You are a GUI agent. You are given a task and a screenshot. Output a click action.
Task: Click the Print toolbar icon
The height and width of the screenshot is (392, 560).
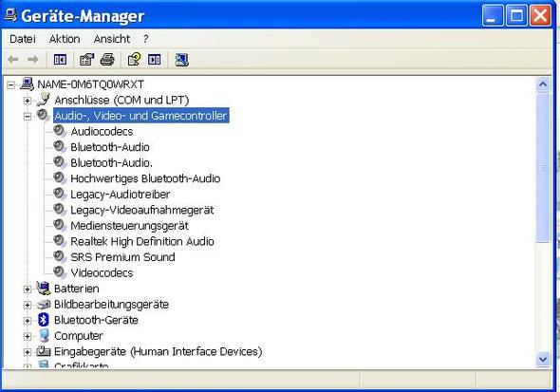[107, 59]
